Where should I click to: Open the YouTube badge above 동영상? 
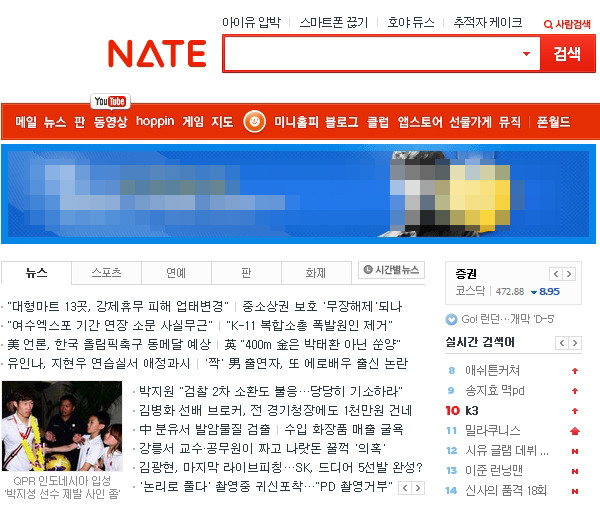click(110, 101)
